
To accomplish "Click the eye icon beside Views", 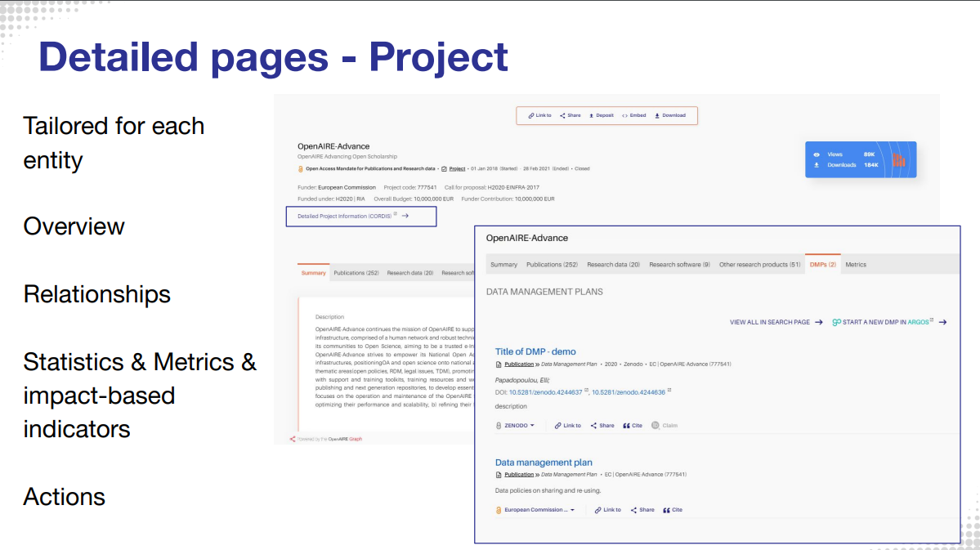I will [817, 154].
